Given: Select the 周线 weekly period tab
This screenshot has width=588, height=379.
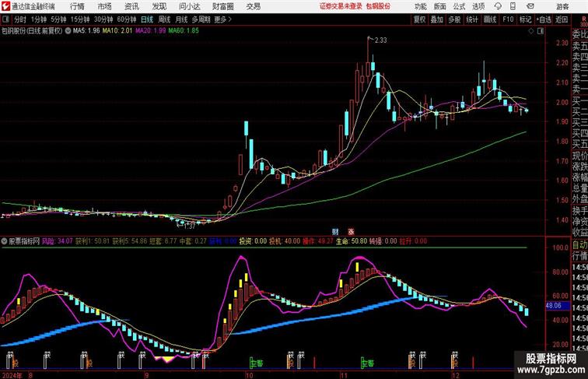Looking at the screenshot, I should pos(164,19).
